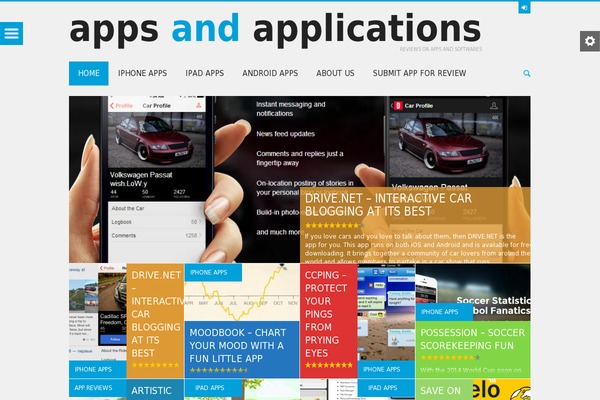Screen dimensions: 600x400
Task: Click the 'If you love cars' excerpt text
Action: (417, 249)
